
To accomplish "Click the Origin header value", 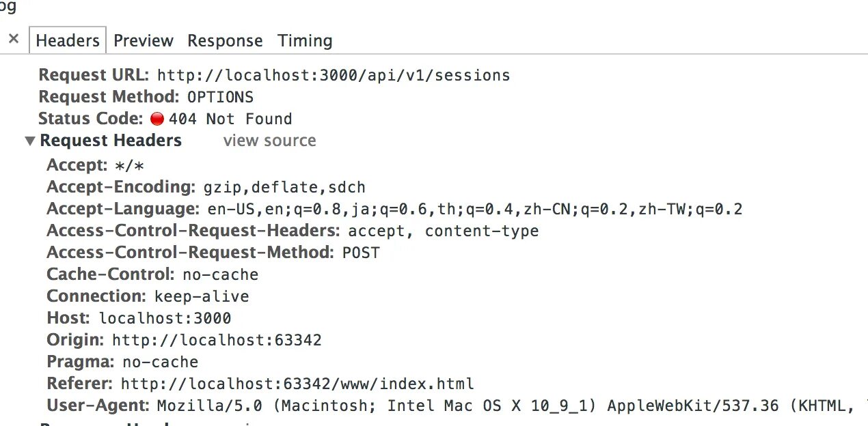I will [x=217, y=340].
